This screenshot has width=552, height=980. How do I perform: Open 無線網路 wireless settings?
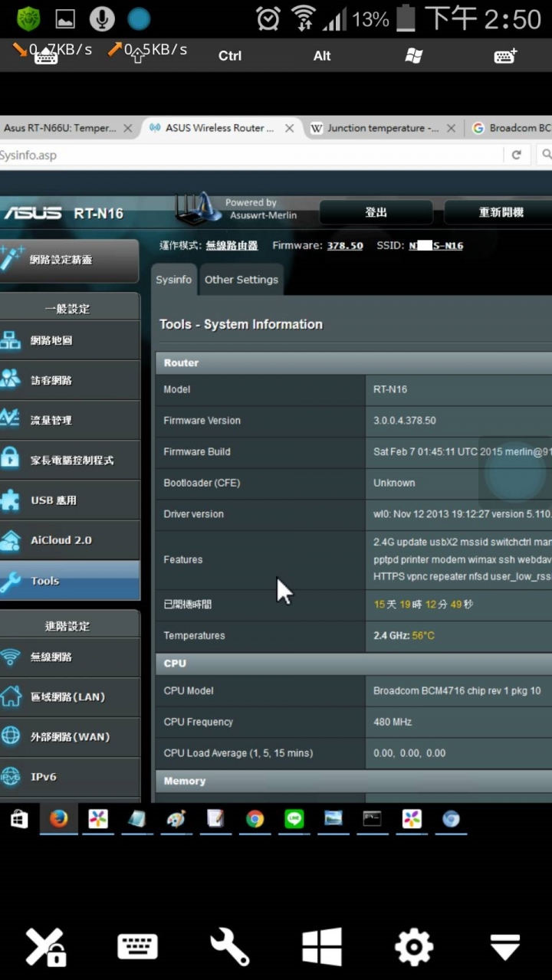pyautogui.click(x=69, y=657)
